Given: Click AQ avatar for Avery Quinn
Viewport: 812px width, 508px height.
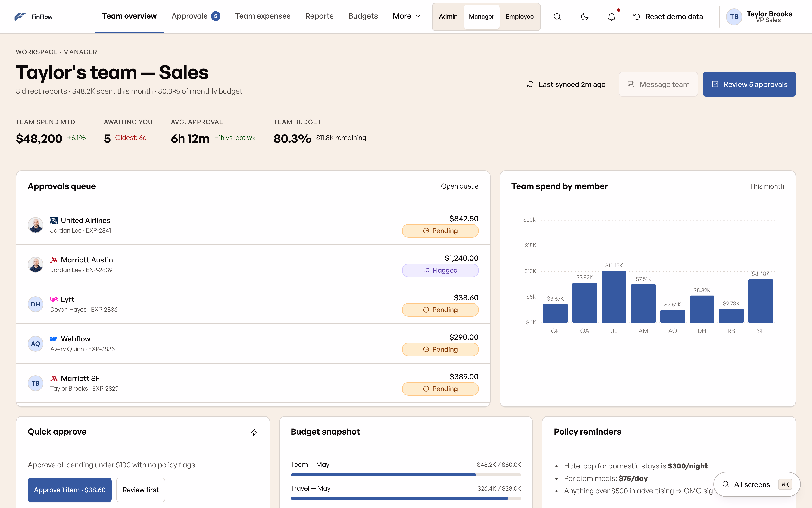Looking at the screenshot, I should click(x=36, y=344).
